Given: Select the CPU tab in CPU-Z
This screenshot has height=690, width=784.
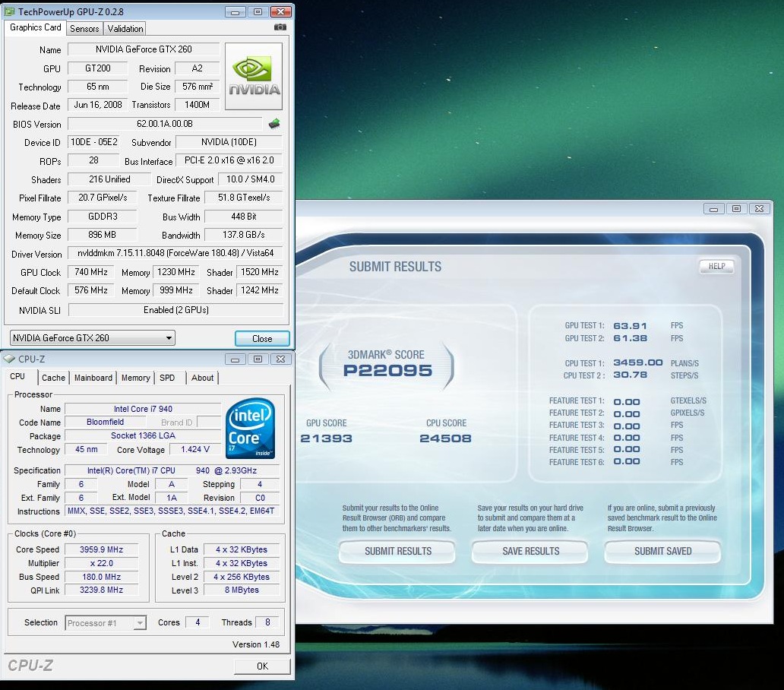Looking at the screenshot, I should [17, 376].
